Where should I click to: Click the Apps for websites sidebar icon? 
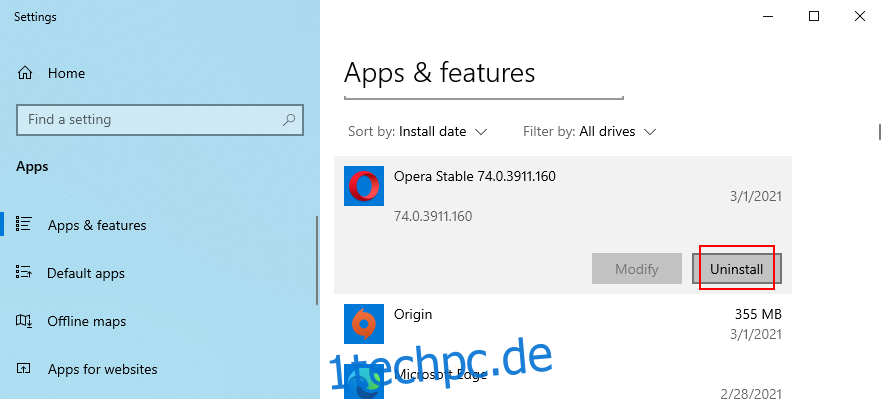point(24,369)
